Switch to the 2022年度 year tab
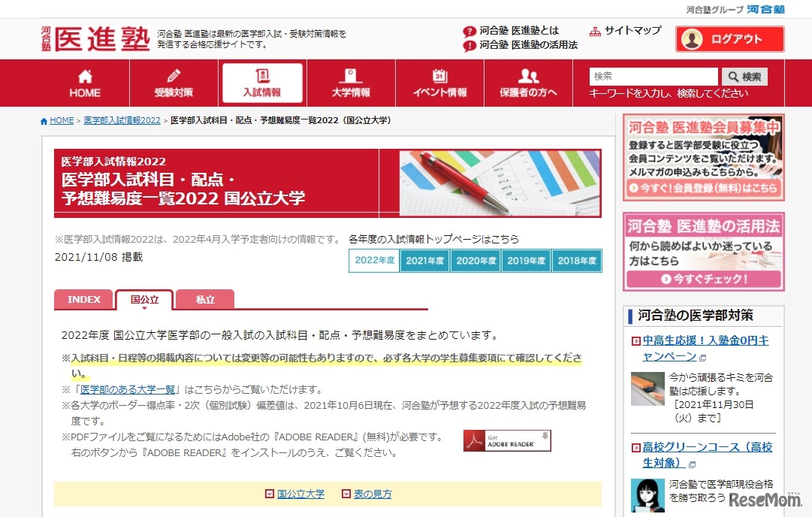 coord(373,260)
